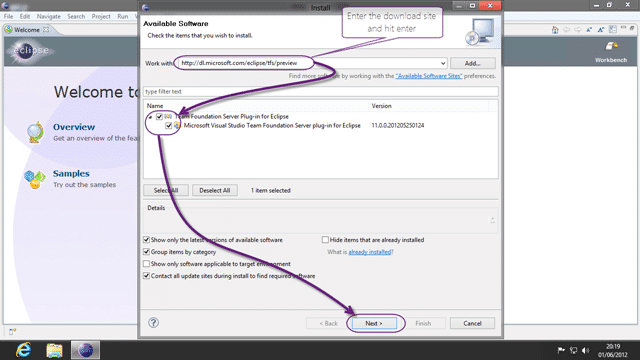Open the Workbench icon on Welcome page
The height and width of the screenshot is (360, 640).
pyautogui.click(x=611, y=47)
